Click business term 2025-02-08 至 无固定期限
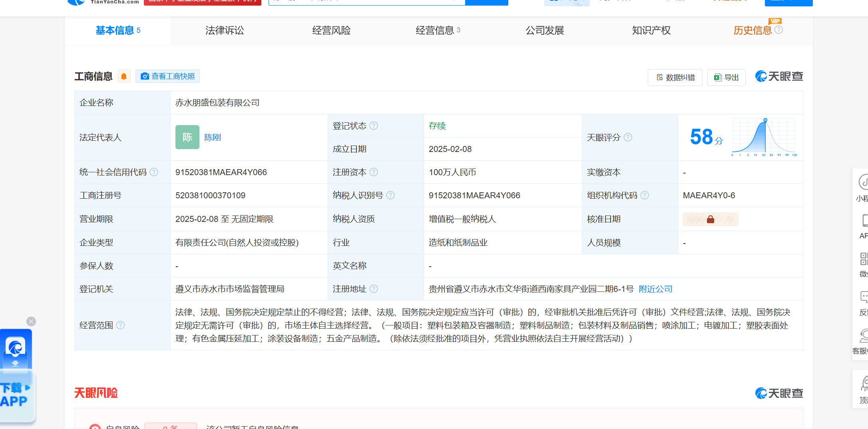This screenshot has height=429, width=868. (224, 219)
